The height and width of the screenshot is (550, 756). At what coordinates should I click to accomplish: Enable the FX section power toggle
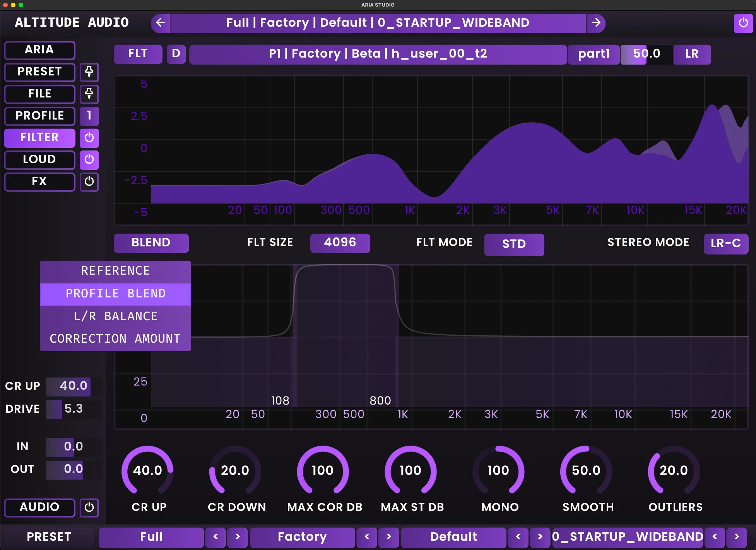tap(89, 182)
